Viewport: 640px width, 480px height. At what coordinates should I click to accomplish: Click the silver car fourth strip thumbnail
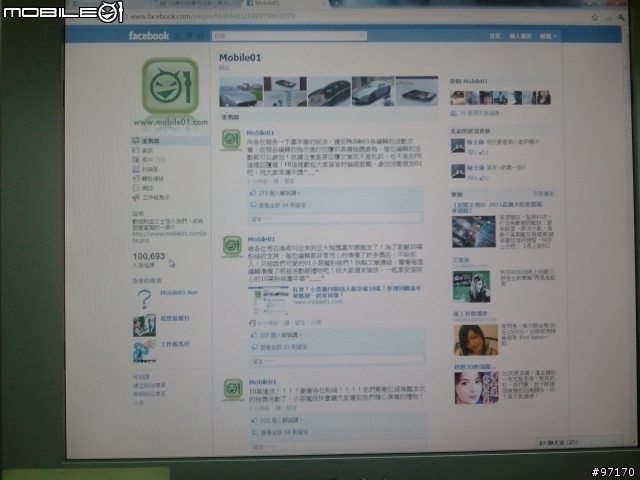[373, 91]
